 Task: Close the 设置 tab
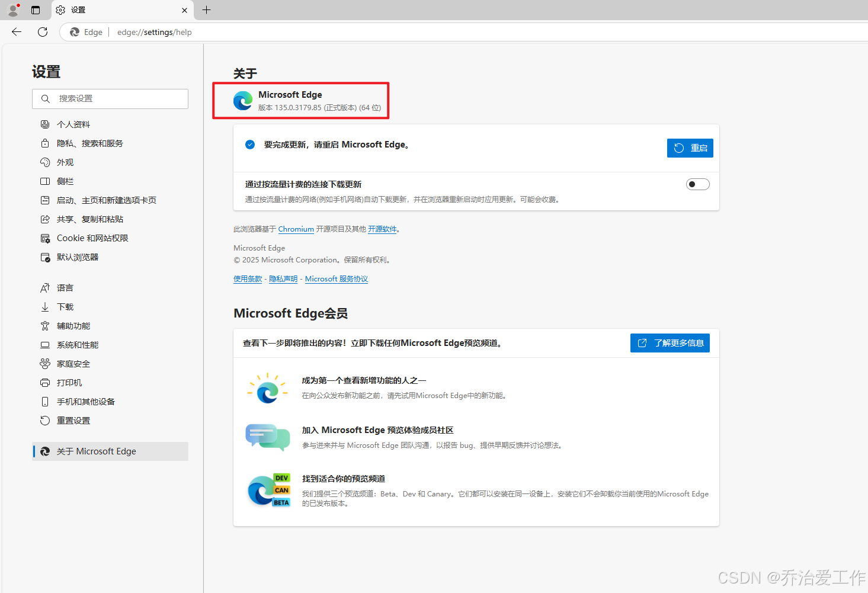click(184, 10)
